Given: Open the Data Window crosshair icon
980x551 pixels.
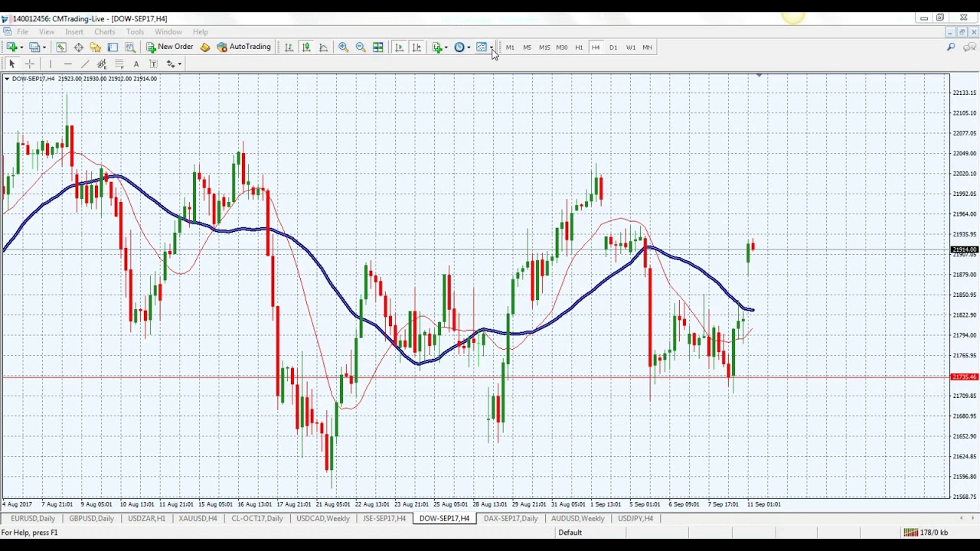Looking at the screenshot, I should click(79, 47).
